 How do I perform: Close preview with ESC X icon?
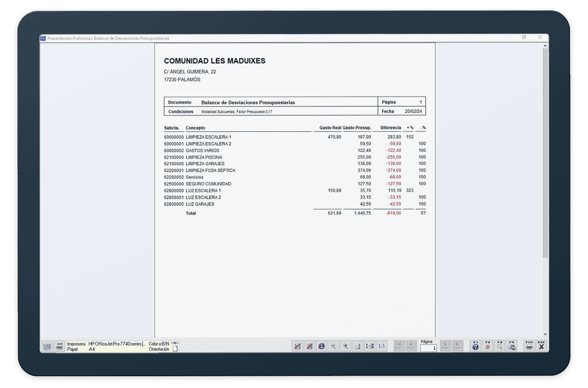(541, 346)
